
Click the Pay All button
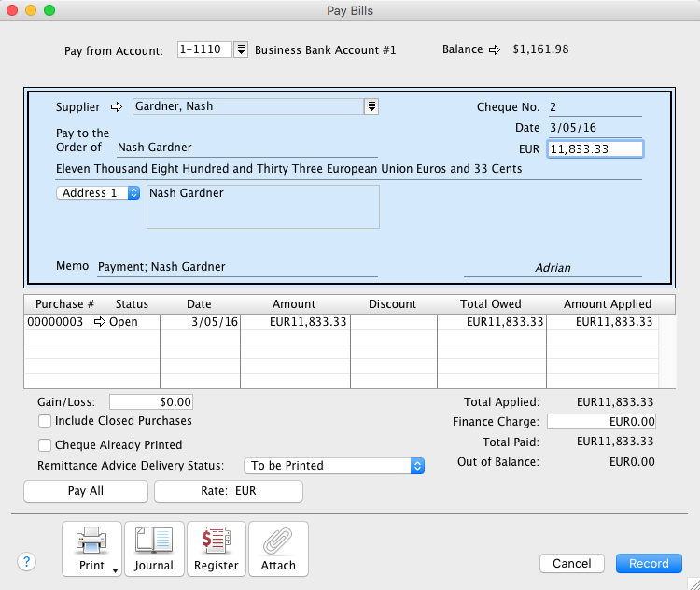click(86, 491)
